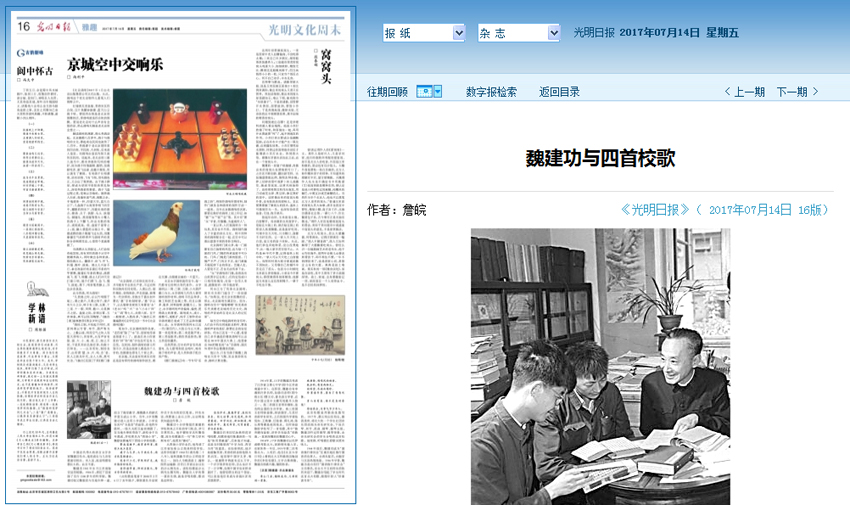The image size is (850, 505).
Task: Open the 《光明日报》 source link
Action: pos(655,210)
